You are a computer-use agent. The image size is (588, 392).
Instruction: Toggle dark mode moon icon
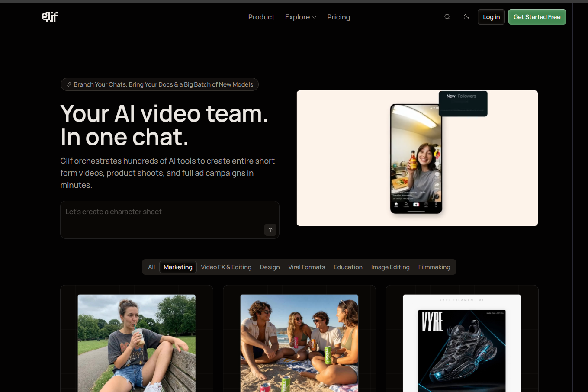click(x=466, y=17)
